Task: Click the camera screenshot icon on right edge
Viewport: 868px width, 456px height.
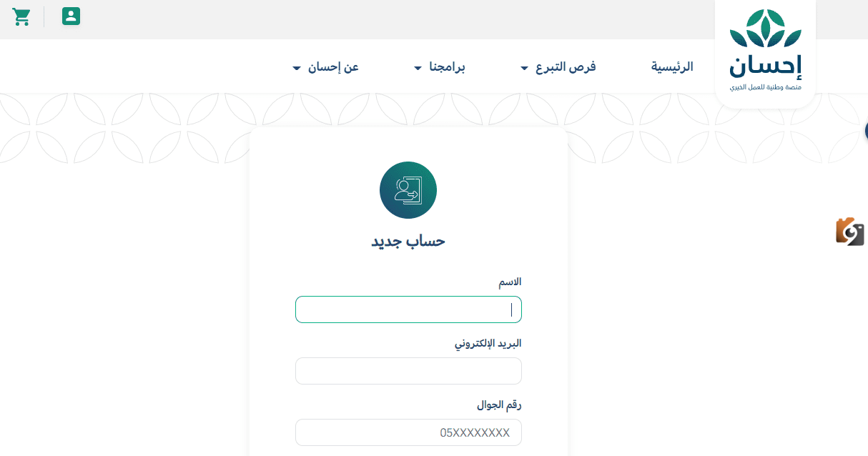Action: pyautogui.click(x=850, y=232)
